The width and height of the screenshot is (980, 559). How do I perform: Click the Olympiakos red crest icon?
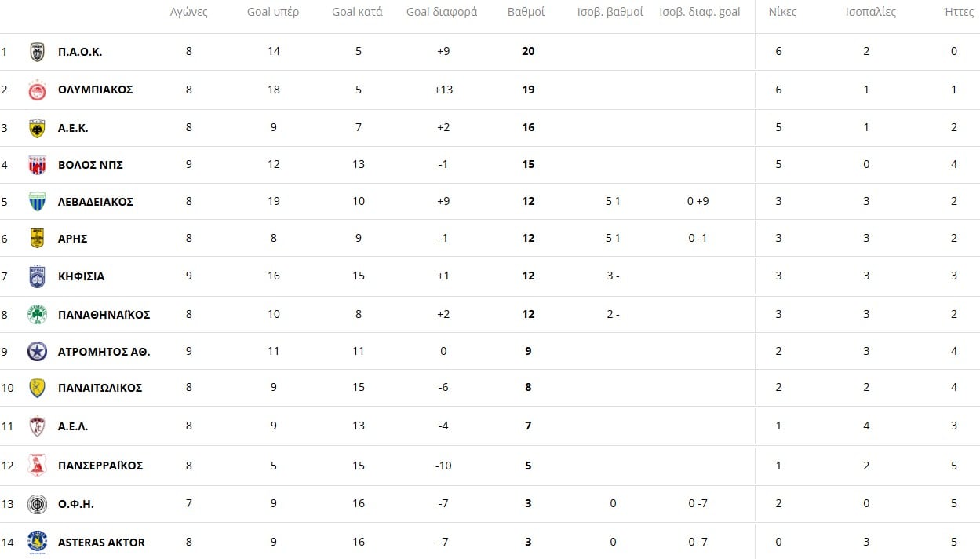pyautogui.click(x=37, y=90)
